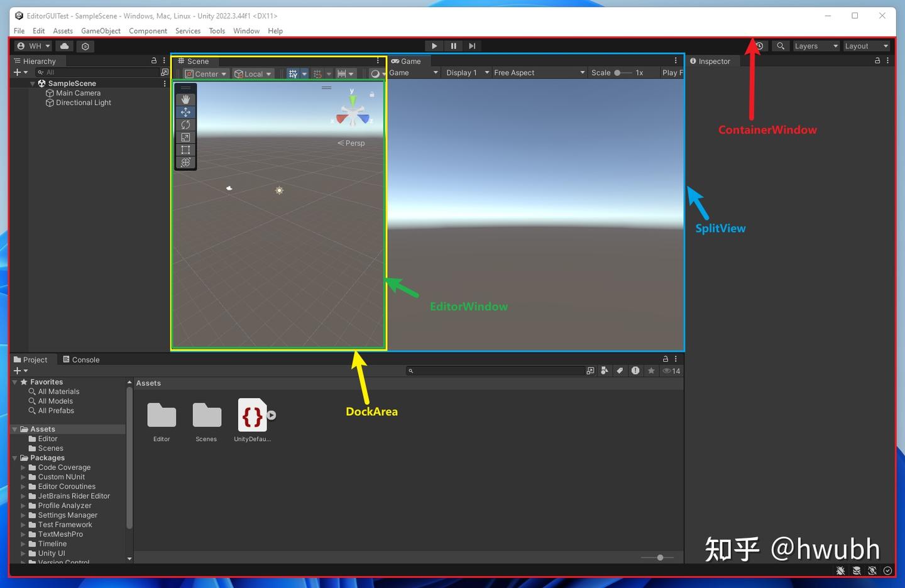Open Unity search with the magnifier icon
Image resolution: width=905 pixels, height=588 pixels.
780,46
